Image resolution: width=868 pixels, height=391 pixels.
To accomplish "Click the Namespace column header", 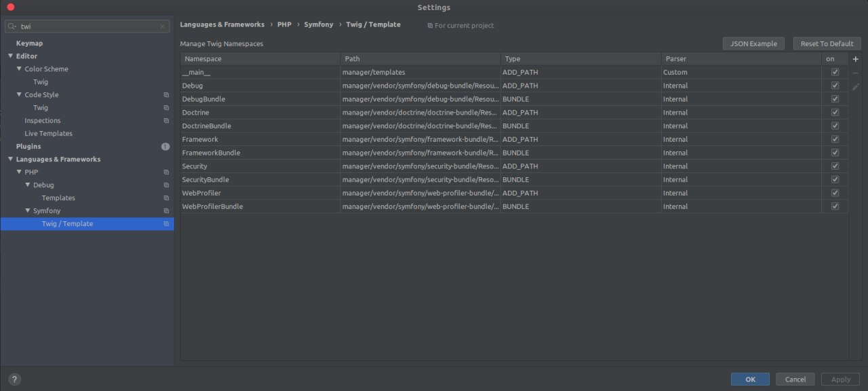I will point(260,59).
